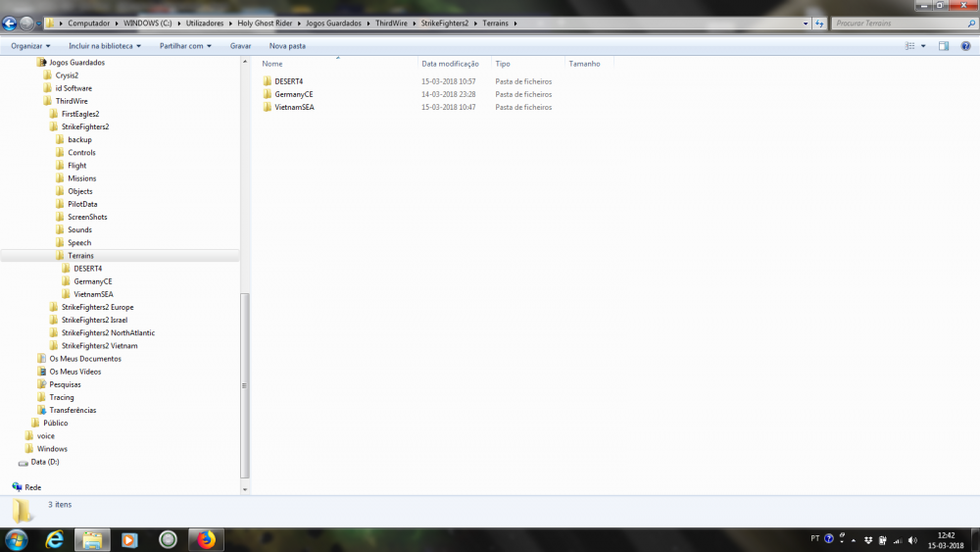This screenshot has width=980, height=552.
Task: Open the Incluir na biblioteca dropdown
Action: (x=105, y=46)
